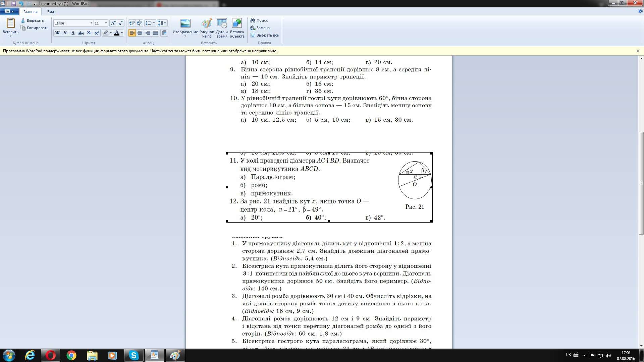Open WordPad help icon

640,11
